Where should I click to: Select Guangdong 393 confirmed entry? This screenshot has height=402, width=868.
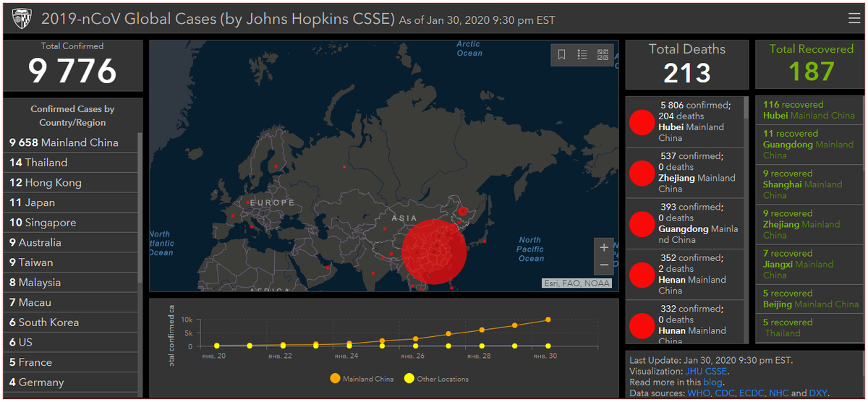click(684, 223)
